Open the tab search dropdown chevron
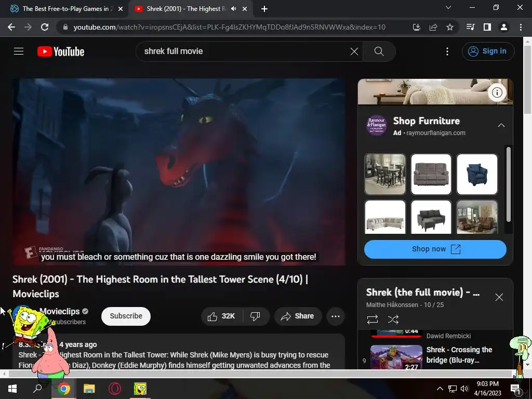 448,7
